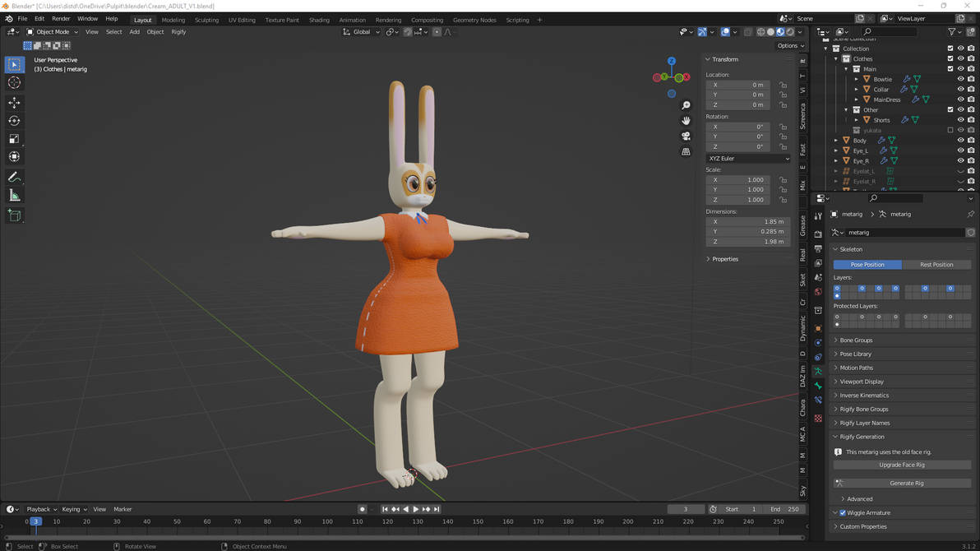Open the File menu
The width and height of the screenshot is (980, 551).
point(22,19)
